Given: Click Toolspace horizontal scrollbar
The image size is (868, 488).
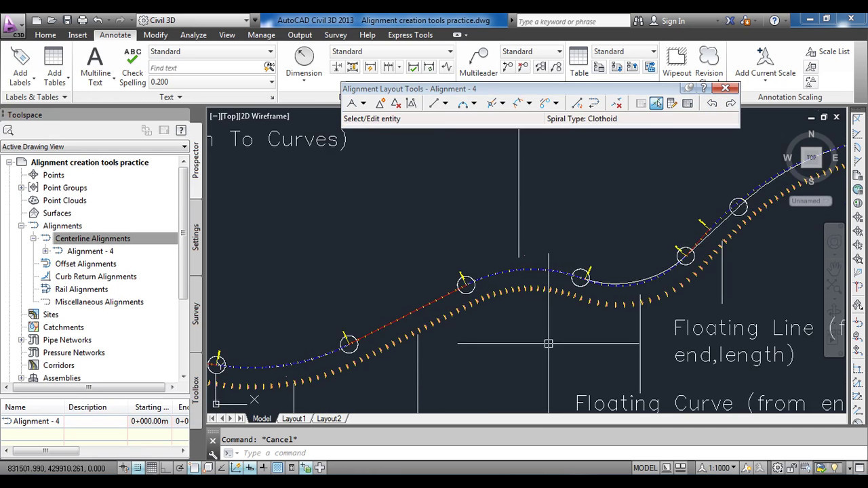Looking at the screenshot, I should [88, 387].
